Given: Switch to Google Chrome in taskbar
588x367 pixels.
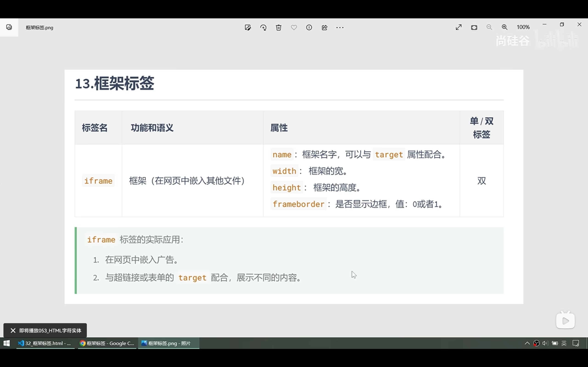Looking at the screenshot, I should click(107, 343).
